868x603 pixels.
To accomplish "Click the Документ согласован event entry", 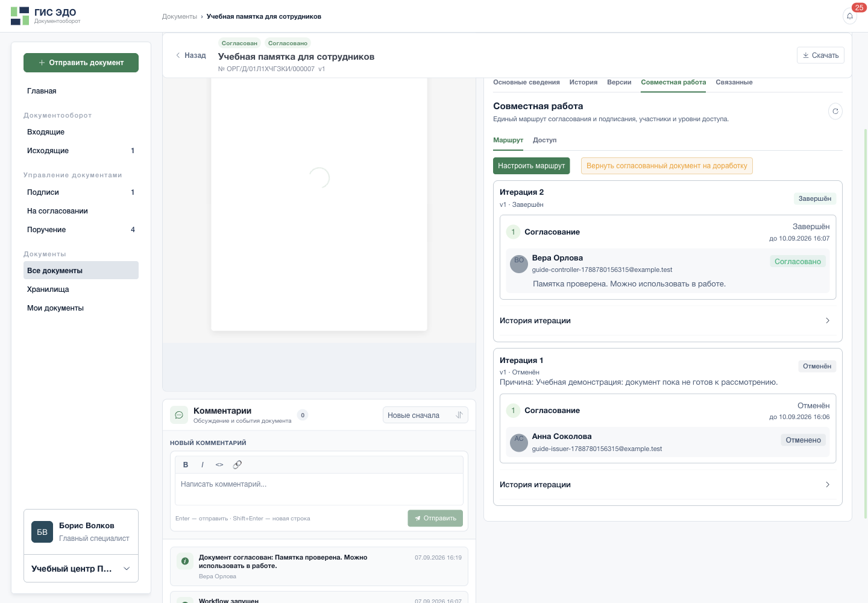I will point(319,566).
